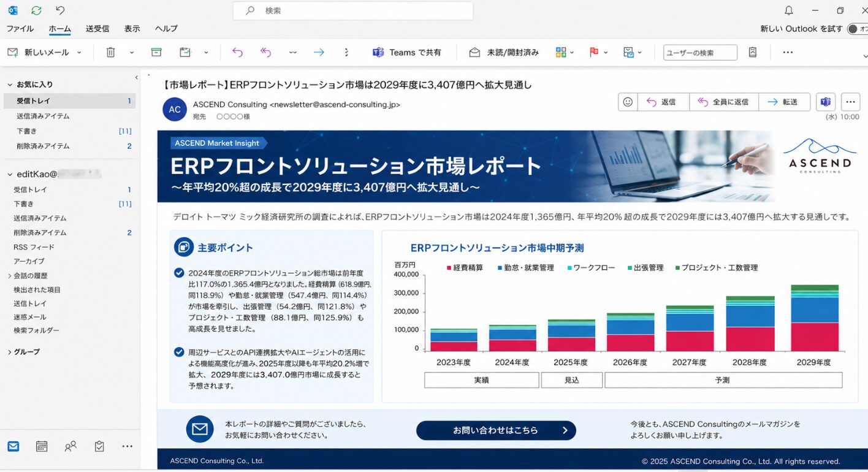The image size is (868, 472).
Task: Click the red follow-up flag icon
Action: pyautogui.click(x=593, y=52)
